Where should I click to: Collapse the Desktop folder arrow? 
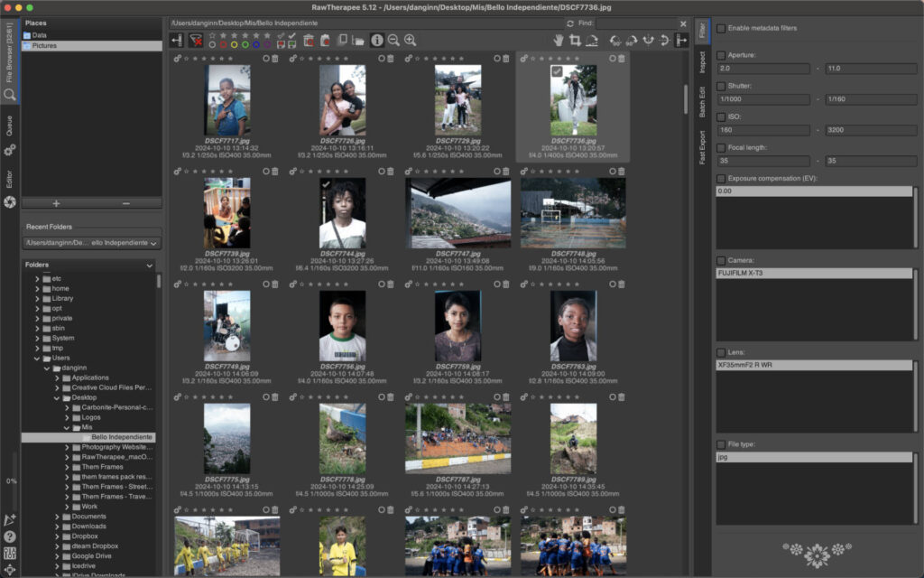(57, 398)
